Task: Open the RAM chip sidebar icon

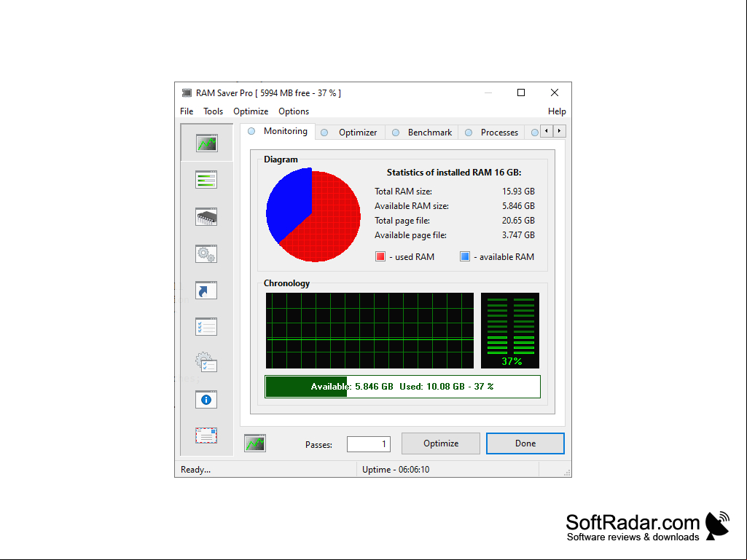Action: (x=206, y=216)
